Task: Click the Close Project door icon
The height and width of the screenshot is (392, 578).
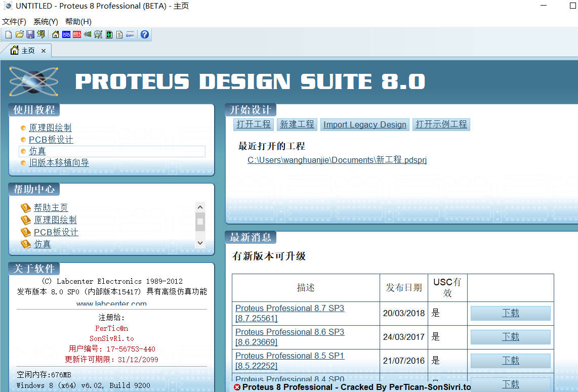Action: [40, 34]
